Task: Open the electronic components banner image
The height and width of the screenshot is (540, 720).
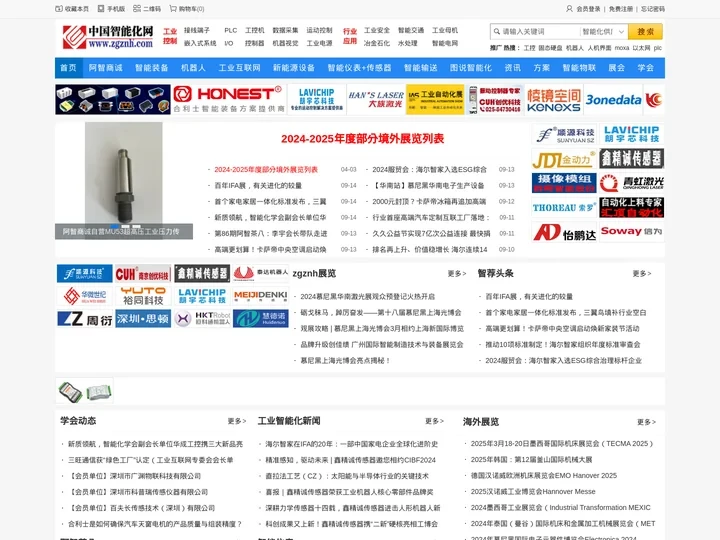Action: click(113, 99)
